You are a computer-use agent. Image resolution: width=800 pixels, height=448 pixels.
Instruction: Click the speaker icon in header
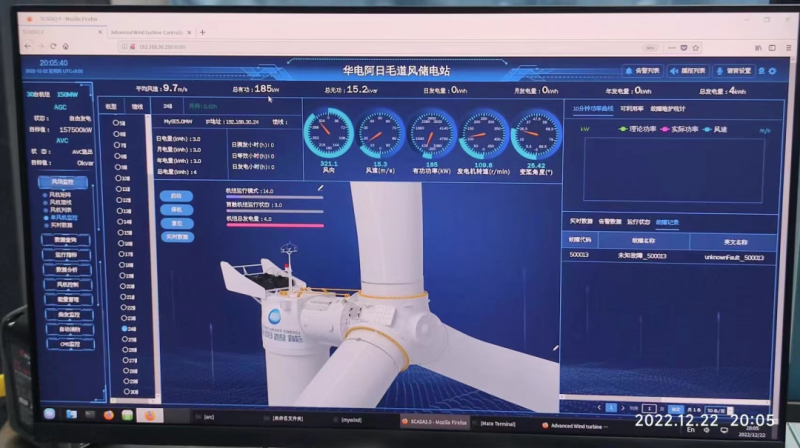click(x=672, y=71)
